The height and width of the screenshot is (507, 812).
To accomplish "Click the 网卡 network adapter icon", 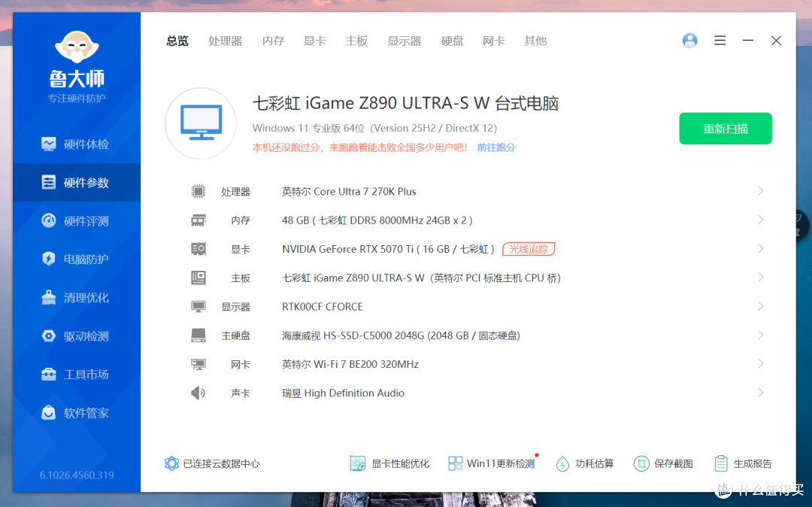I will click(x=198, y=365).
